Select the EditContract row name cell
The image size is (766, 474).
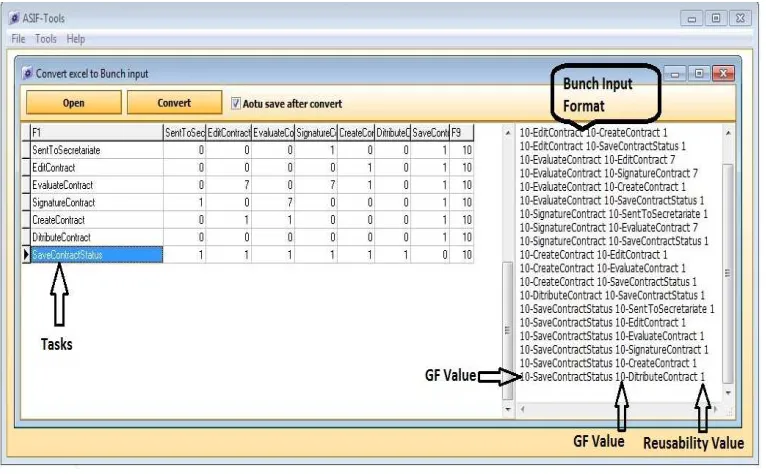tap(97, 168)
